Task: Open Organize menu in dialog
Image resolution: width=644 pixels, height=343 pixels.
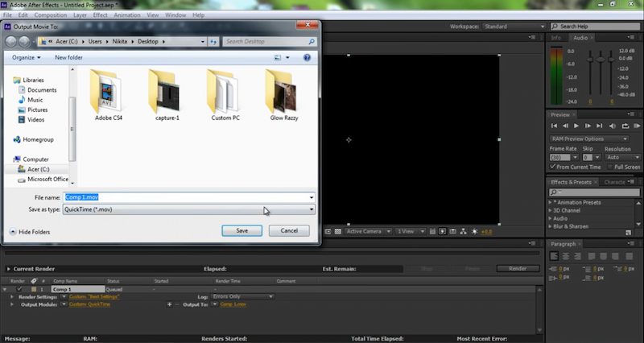Action: pyautogui.click(x=27, y=57)
